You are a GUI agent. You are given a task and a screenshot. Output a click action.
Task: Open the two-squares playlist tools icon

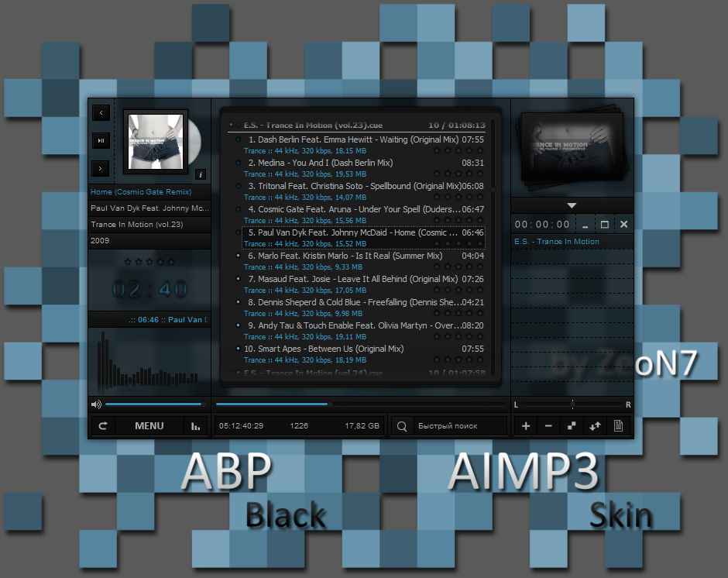coord(572,425)
